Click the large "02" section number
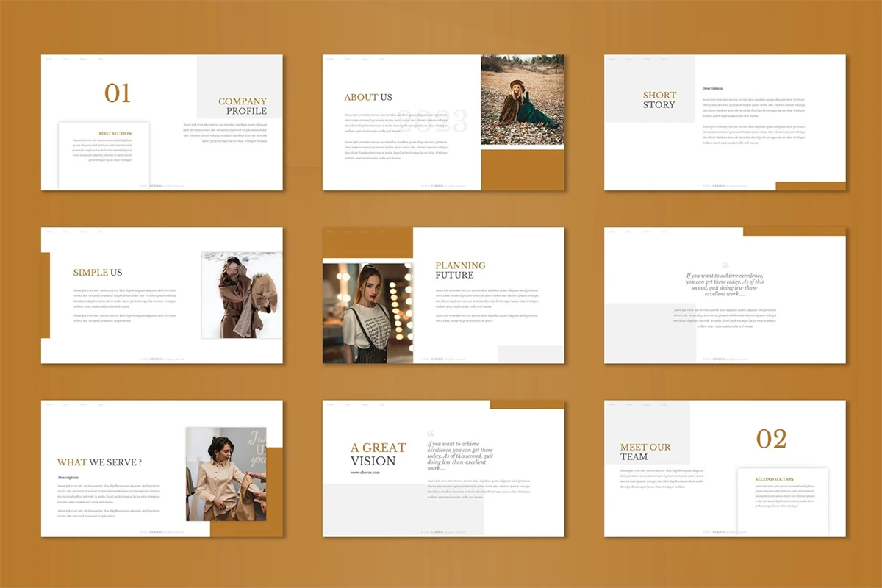 [x=771, y=440]
